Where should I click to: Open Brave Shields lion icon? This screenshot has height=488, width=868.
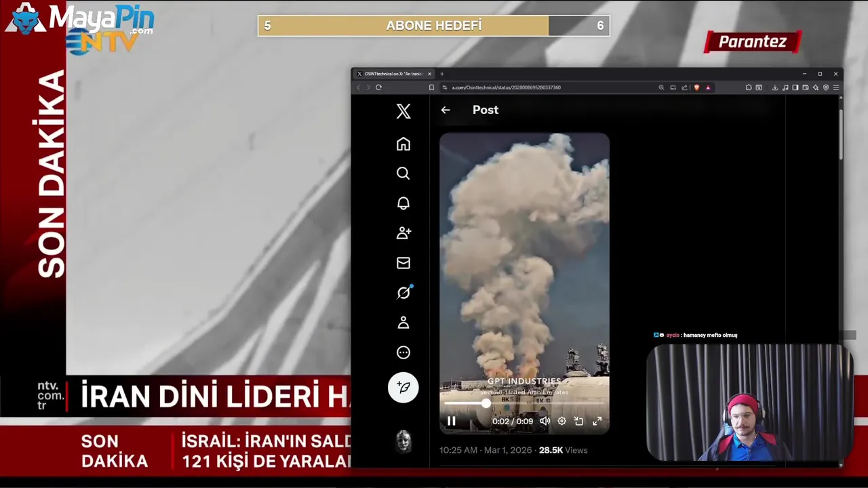696,87
